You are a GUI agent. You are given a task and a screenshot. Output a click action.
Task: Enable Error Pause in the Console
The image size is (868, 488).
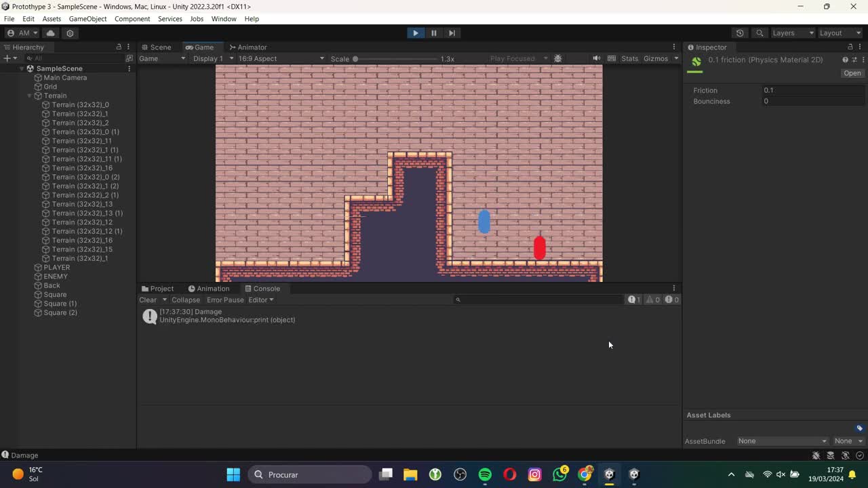tap(225, 300)
